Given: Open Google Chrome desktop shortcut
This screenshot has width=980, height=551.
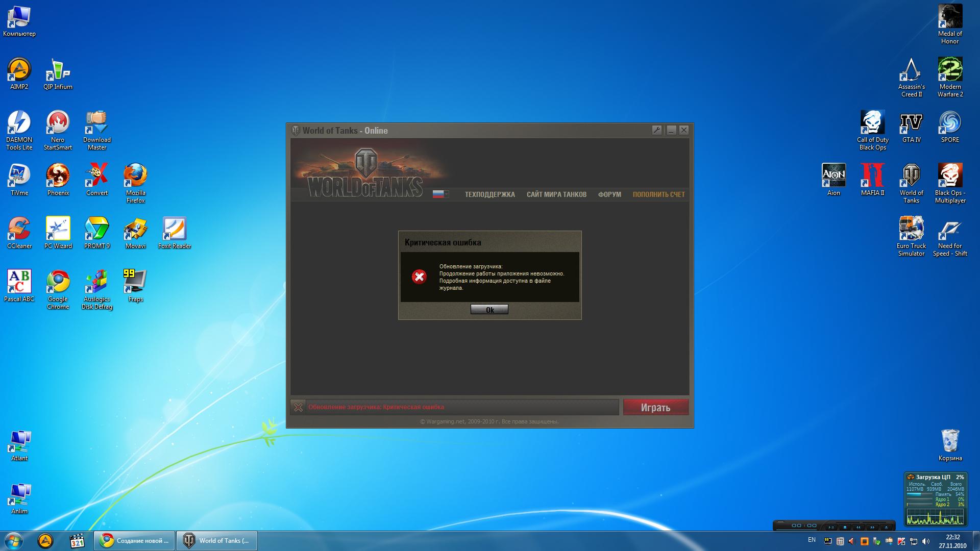Looking at the screenshot, I should pos(58,290).
